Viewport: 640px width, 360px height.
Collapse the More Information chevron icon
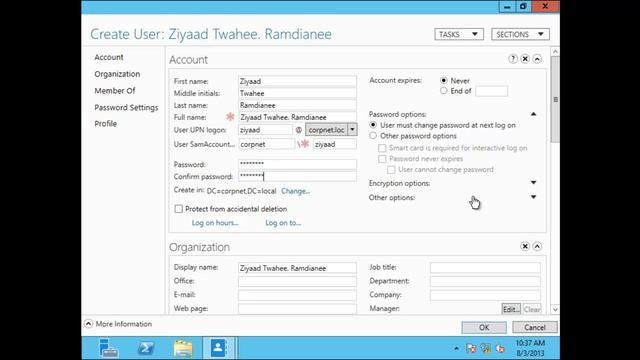coord(88,324)
